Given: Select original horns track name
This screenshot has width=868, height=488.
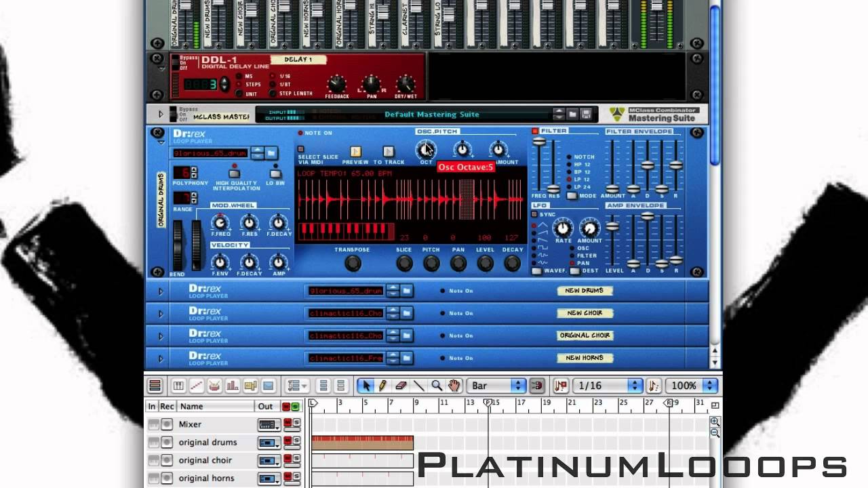Looking at the screenshot, I should pyautogui.click(x=206, y=479).
